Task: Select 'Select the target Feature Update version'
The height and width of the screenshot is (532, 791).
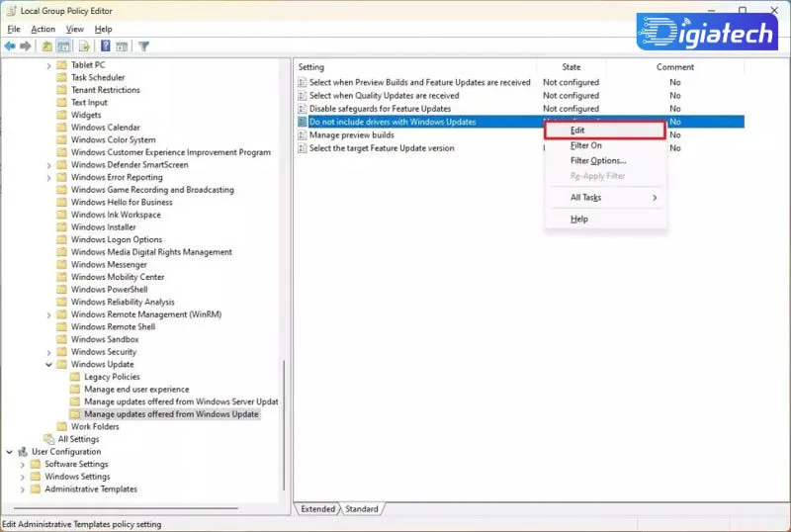Action: pyautogui.click(x=382, y=148)
